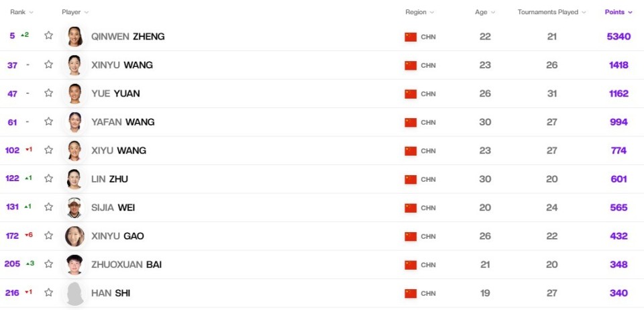Click Xinyu Gao's profile picture
This screenshot has width=644, height=310.
click(74, 236)
